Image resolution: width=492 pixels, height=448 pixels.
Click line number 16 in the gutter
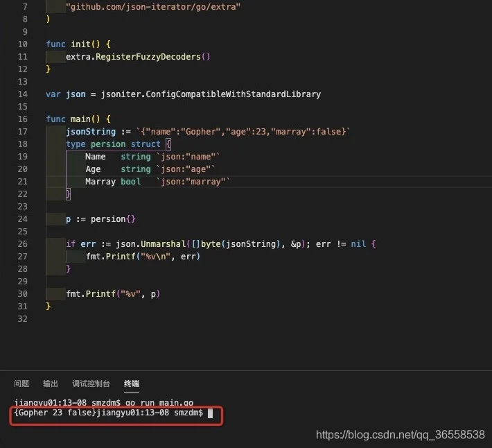pyautogui.click(x=22, y=119)
